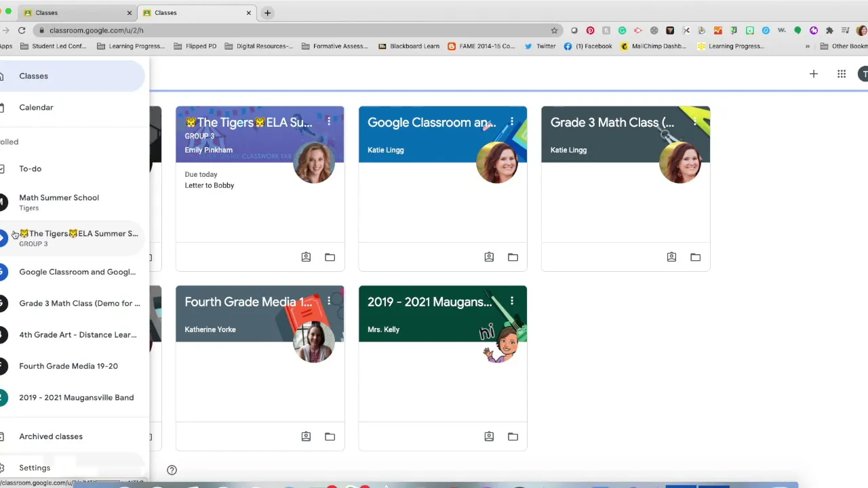This screenshot has width=868, height=488.
Task: Open Settings in the sidebar
Action: pos(71,468)
